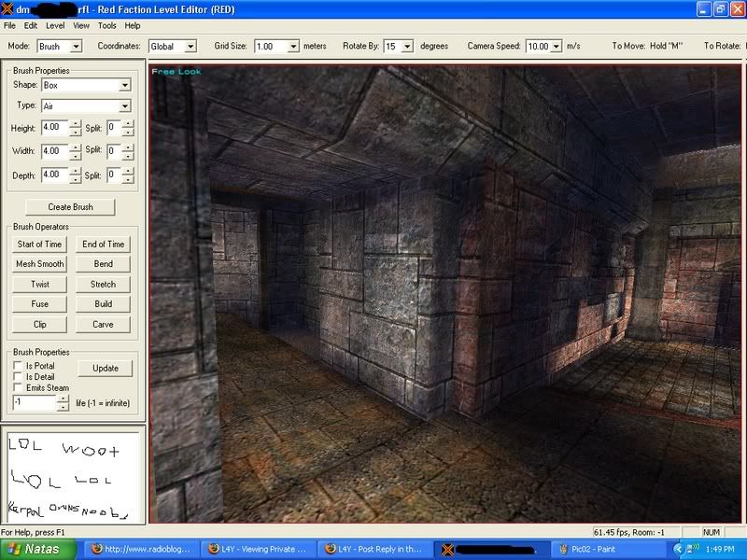Expand the Mode dropdown
The image size is (747, 560).
click(x=77, y=47)
